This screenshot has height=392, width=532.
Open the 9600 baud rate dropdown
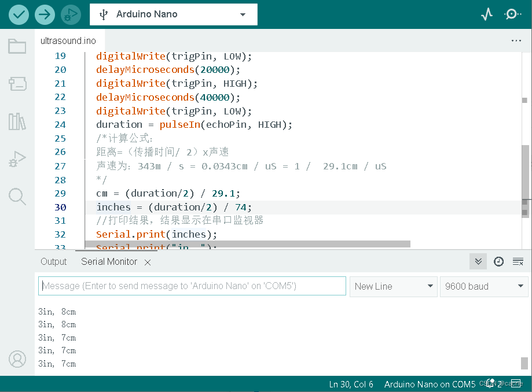tap(484, 287)
